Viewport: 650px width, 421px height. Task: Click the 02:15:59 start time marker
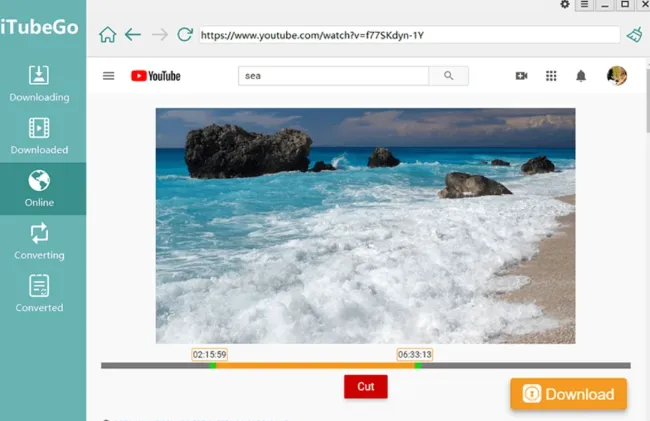[209, 355]
